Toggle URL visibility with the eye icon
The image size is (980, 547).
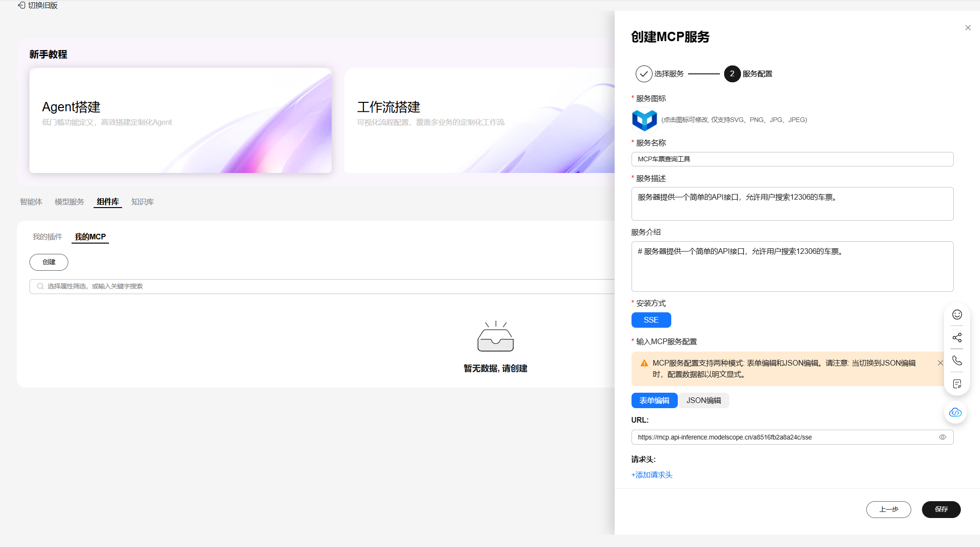(942, 437)
